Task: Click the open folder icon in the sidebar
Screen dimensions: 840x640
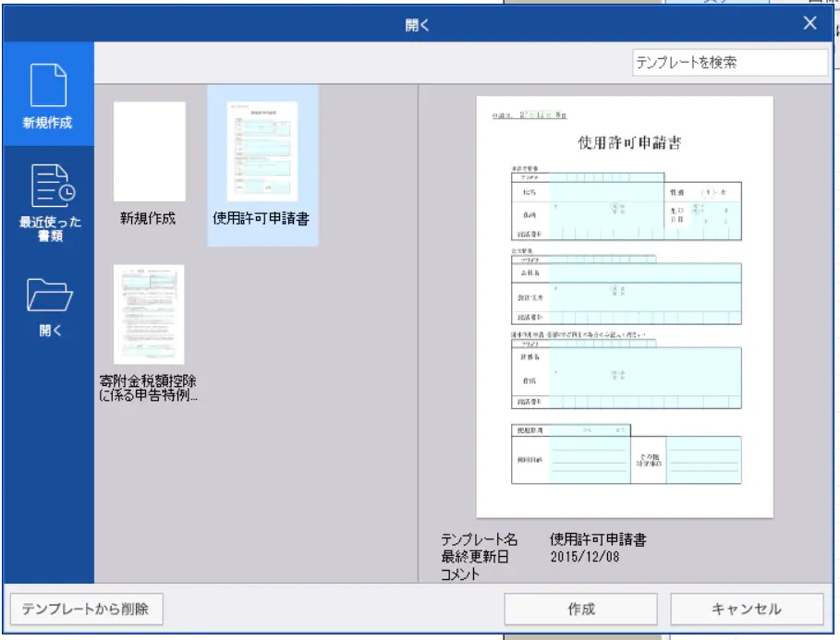Action: coord(48,295)
